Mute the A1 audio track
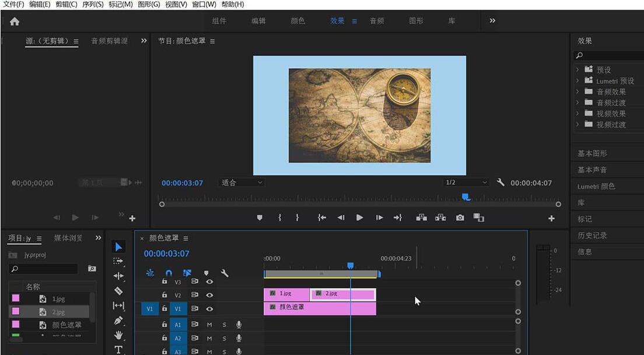 210,325
